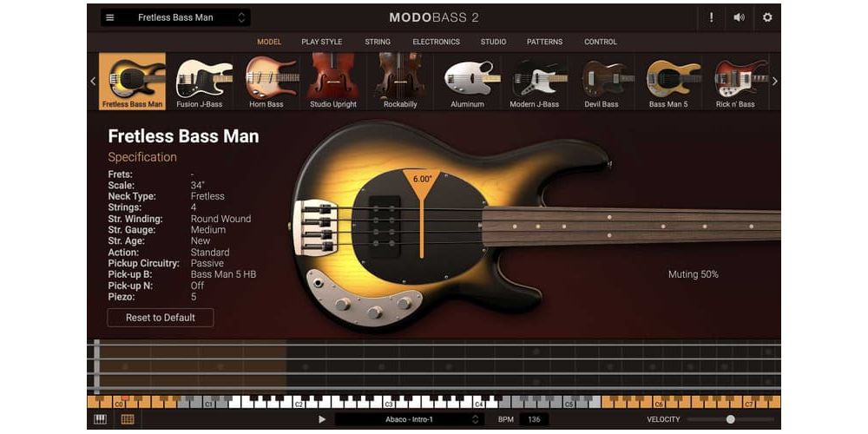The width and height of the screenshot is (868, 434).
Task: Select the Bass Man 5 model
Action: click(x=668, y=82)
